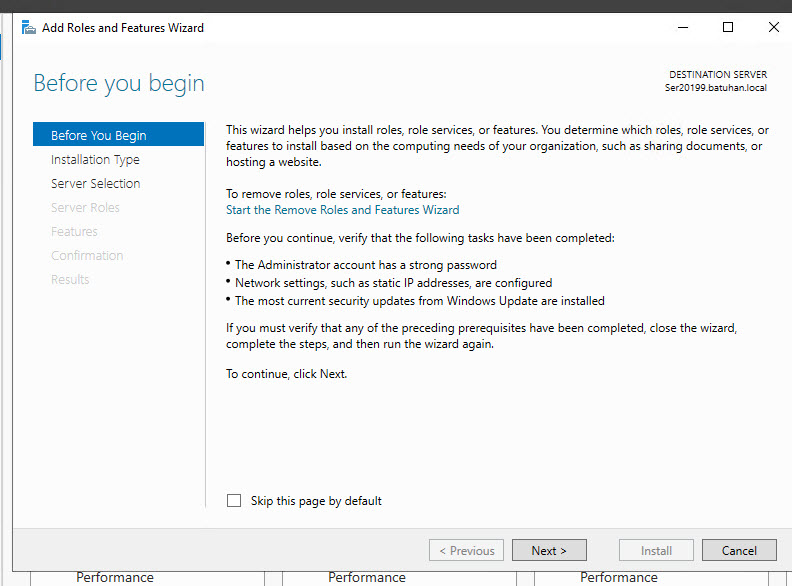Close the Add Roles and Features Wizard
This screenshot has height=586, width=792.
tap(773, 28)
